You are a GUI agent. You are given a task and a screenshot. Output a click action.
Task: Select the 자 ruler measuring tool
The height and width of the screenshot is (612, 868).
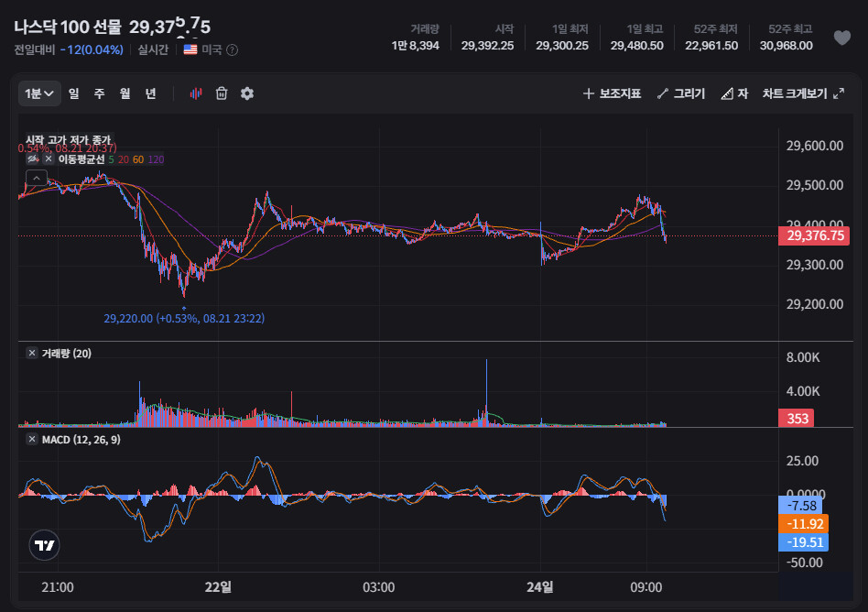[734, 93]
